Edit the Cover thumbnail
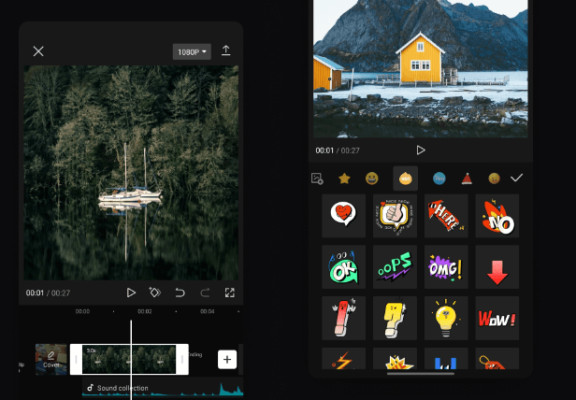 [51, 359]
